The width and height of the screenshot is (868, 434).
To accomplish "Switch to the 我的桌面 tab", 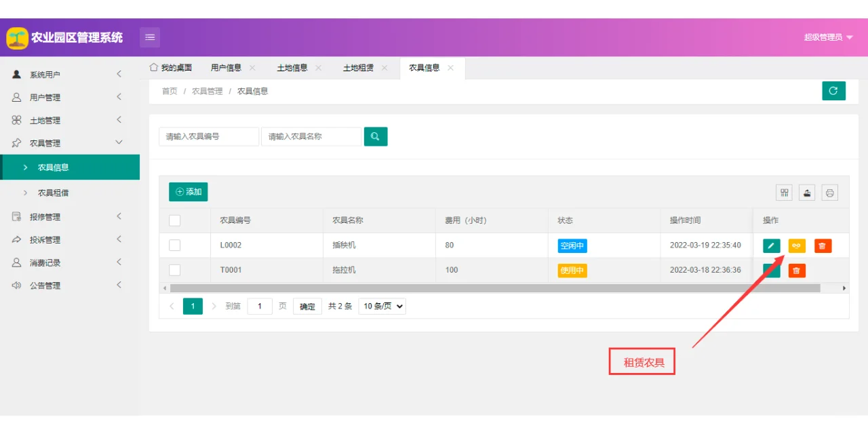I will point(171,68).
